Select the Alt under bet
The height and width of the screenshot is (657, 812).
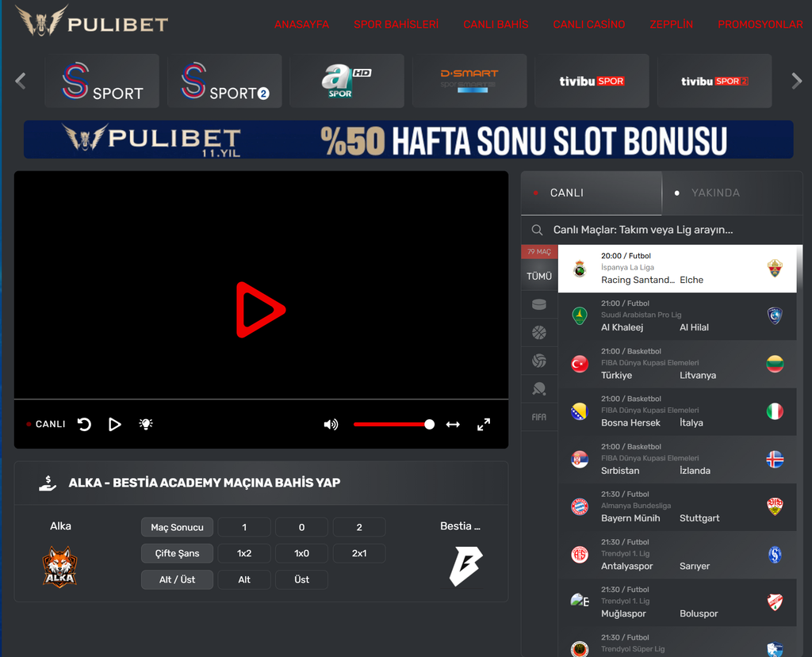click(x=244, y=580)
